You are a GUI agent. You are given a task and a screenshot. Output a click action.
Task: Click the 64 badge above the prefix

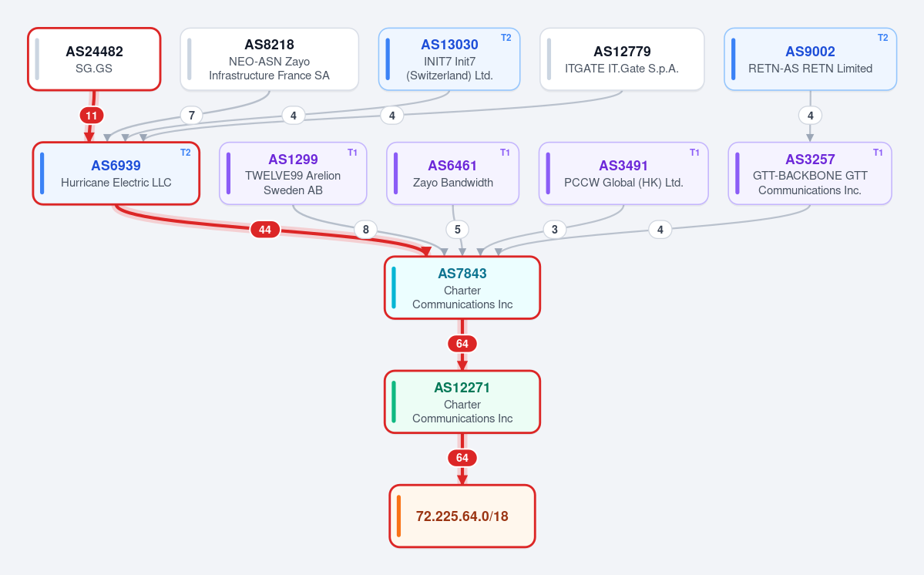point(462,458)
